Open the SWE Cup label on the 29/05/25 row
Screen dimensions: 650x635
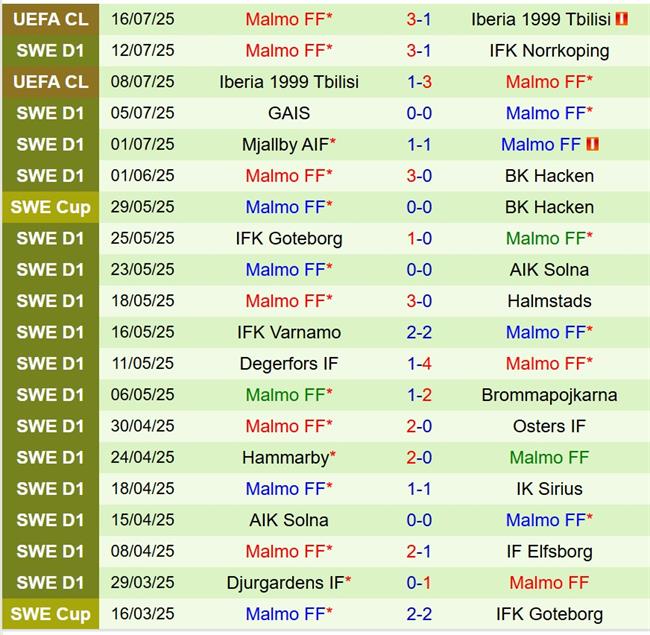pyautogui.click(x=50, y=207)
